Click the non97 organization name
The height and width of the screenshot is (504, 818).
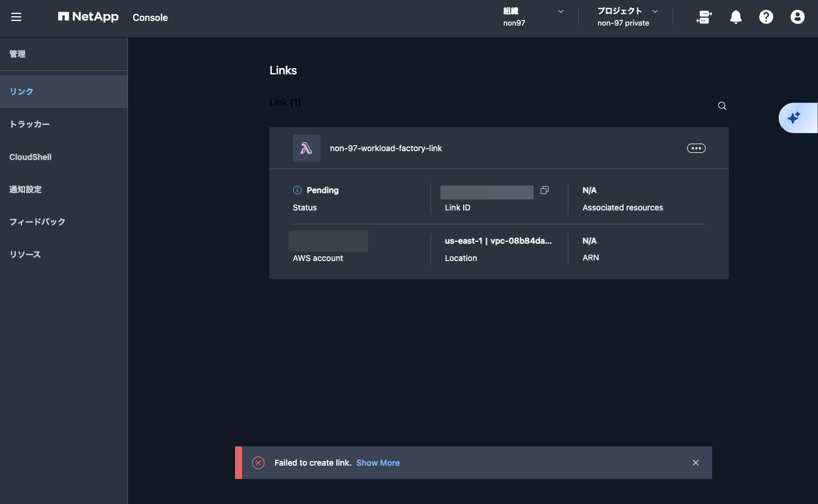(514, 23)
